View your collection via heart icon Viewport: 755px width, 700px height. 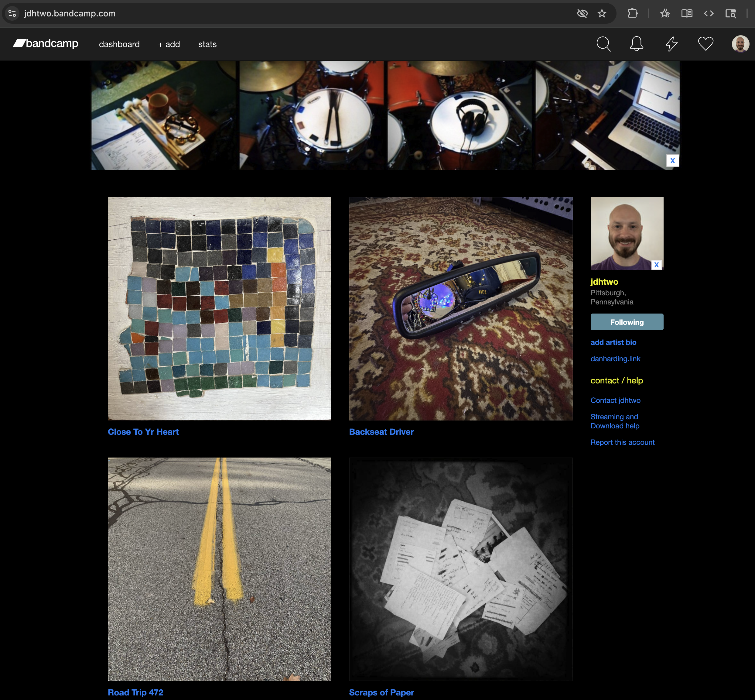(705, 44)
